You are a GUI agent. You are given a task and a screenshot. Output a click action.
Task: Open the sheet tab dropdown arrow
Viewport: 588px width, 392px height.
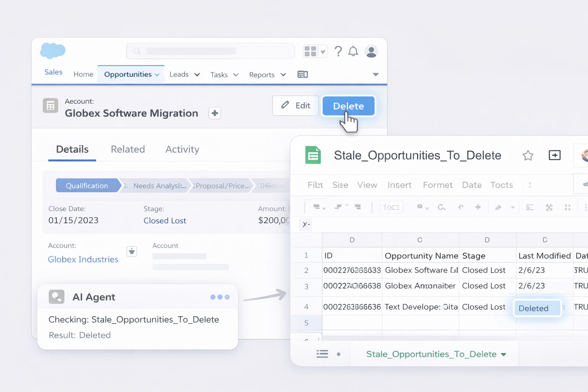503,354
